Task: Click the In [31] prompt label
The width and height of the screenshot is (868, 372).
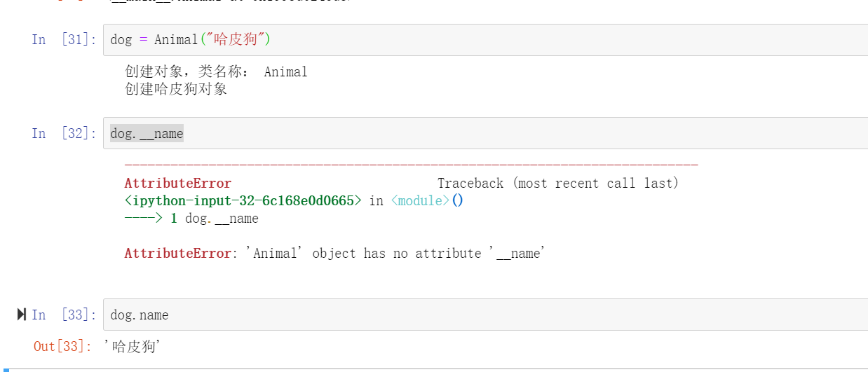Action: 64,39
